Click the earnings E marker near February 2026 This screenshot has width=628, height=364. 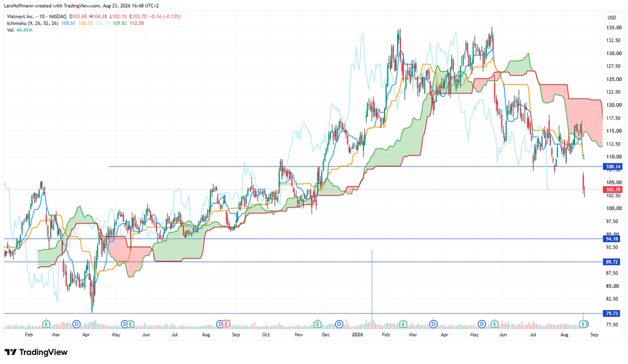pos(404,324)
